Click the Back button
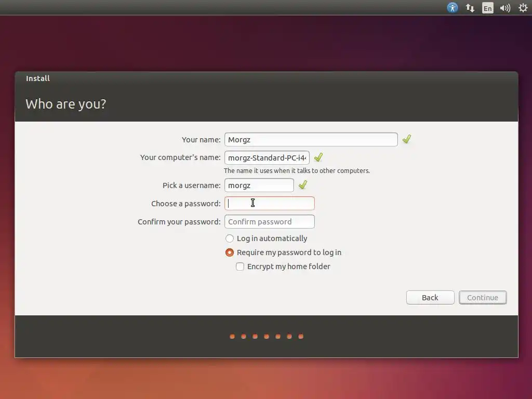 coord(430,298)
